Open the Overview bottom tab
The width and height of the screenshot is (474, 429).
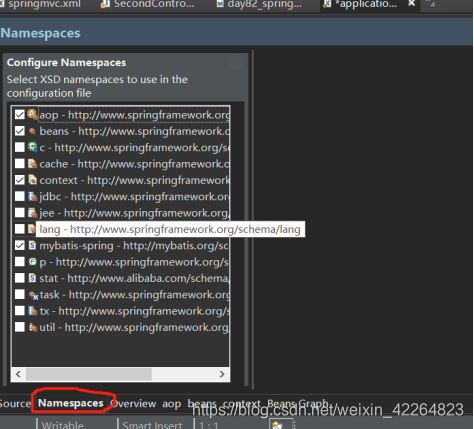click(x=133, y=404)
